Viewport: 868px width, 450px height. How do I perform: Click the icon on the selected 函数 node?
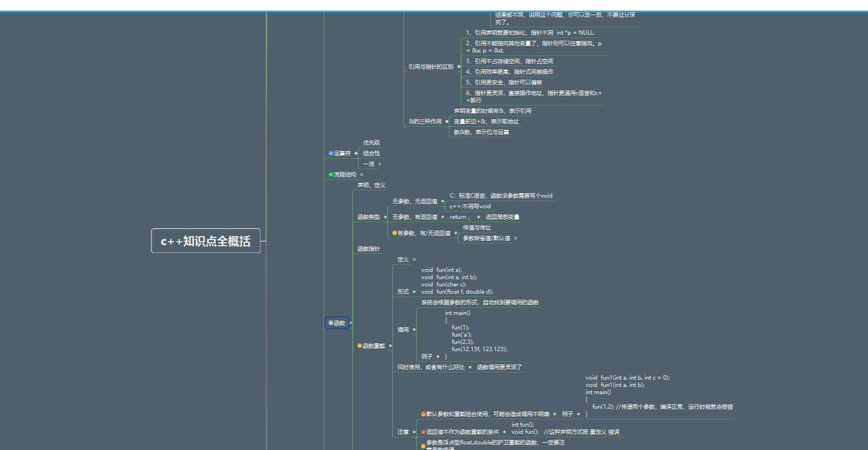331,323
